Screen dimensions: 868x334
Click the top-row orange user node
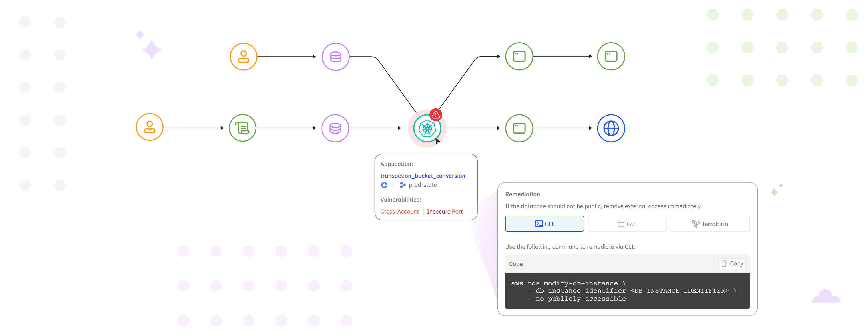(x=243, y=57)
